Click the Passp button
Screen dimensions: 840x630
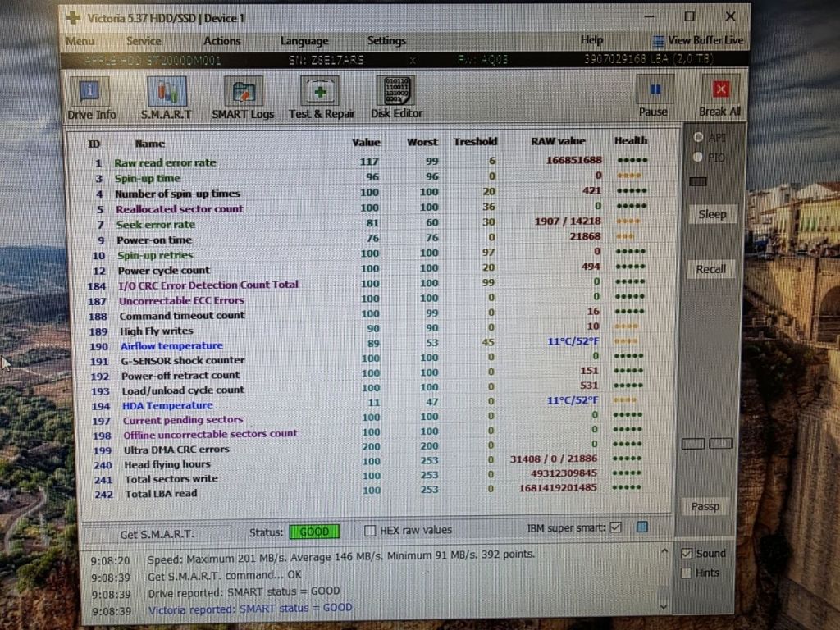pos(705,506)
